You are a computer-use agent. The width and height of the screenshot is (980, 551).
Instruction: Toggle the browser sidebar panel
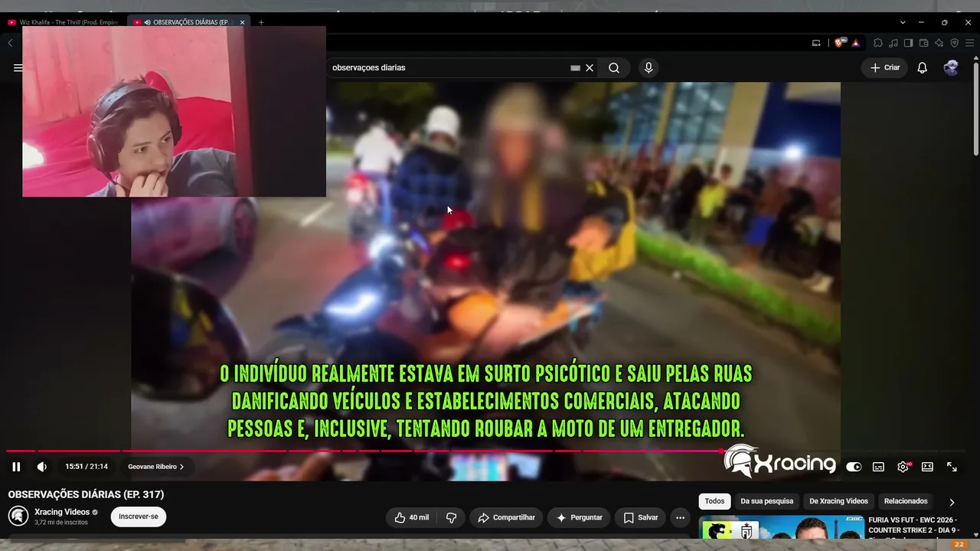click(908, 43)
